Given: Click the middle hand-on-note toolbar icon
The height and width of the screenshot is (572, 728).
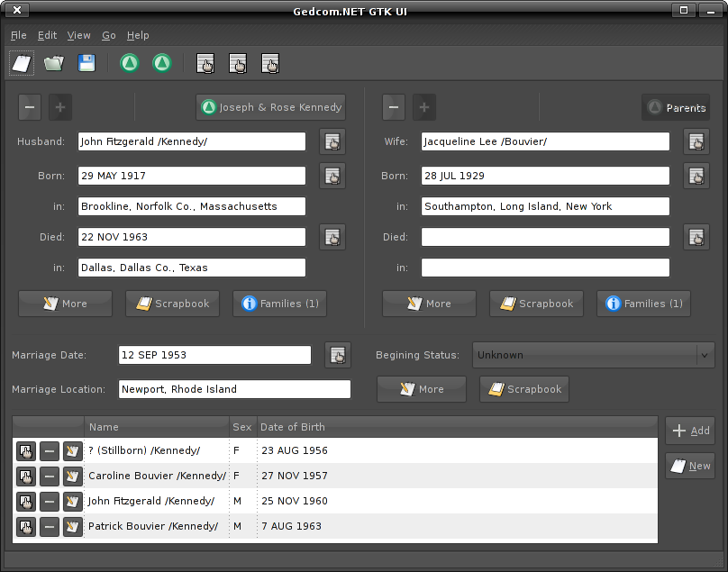Looking at the screenshot, I should coord(238,63).
